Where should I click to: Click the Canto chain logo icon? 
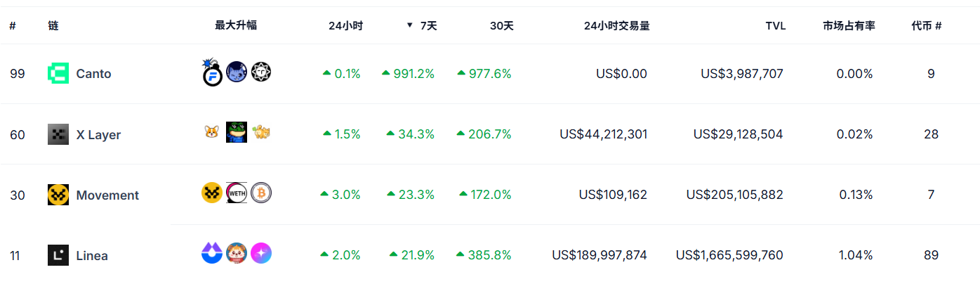pyautogui.click(x=58, y=74)
